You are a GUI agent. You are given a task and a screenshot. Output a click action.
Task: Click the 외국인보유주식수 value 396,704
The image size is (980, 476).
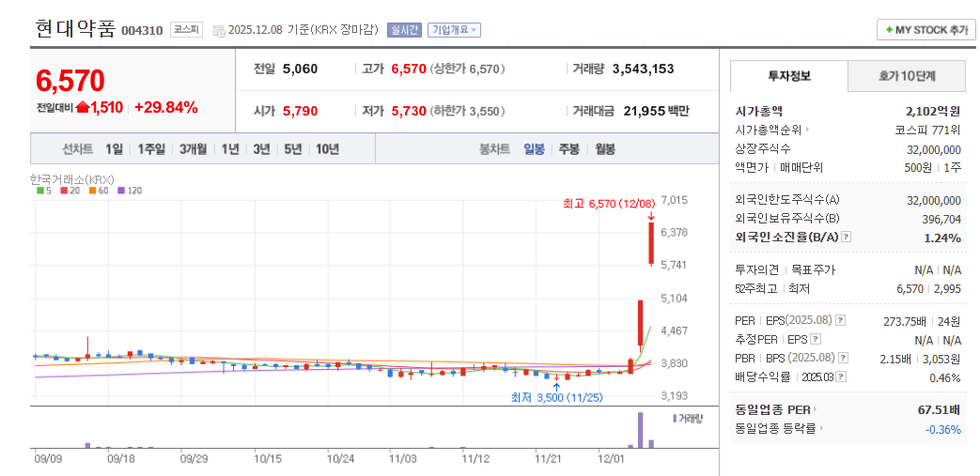(x=941, y=220)
